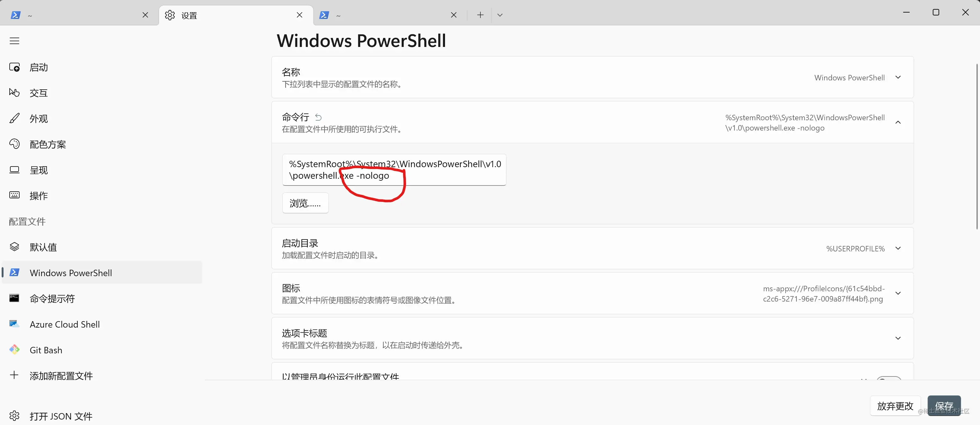The height and width of the screenshot is (425, 980).
Task: Click the 配色方案 palette icon
Action: [14, 144]
